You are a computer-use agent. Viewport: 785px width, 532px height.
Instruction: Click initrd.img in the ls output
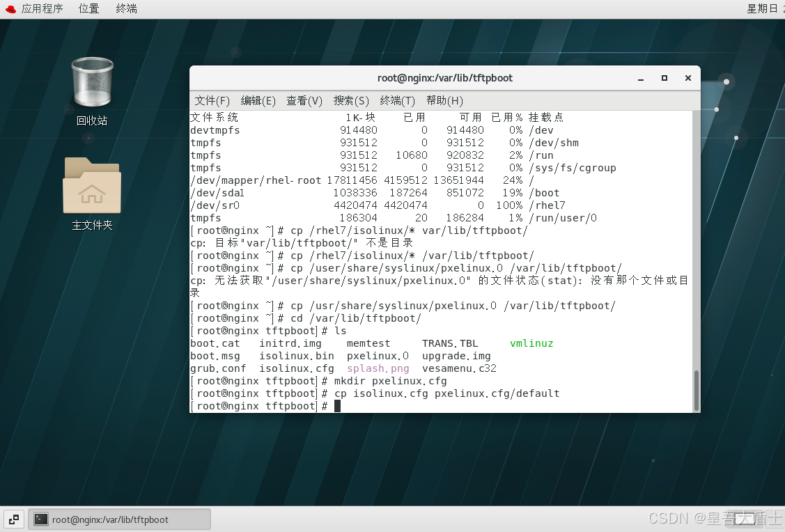click(x=290, y=343)
